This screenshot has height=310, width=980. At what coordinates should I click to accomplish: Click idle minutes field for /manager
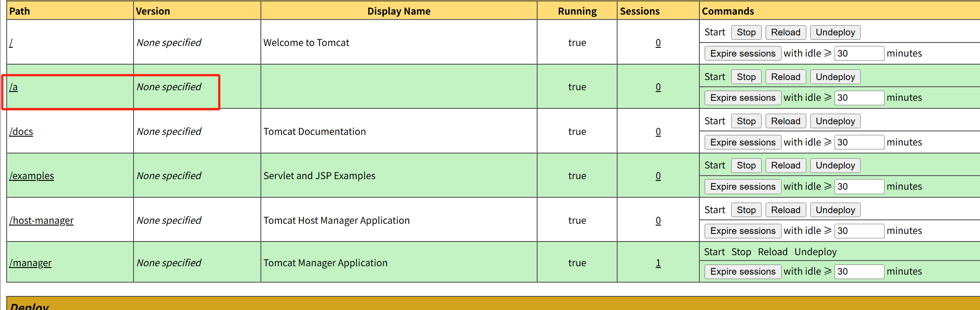pyautogui.click(x=859, y=272)
